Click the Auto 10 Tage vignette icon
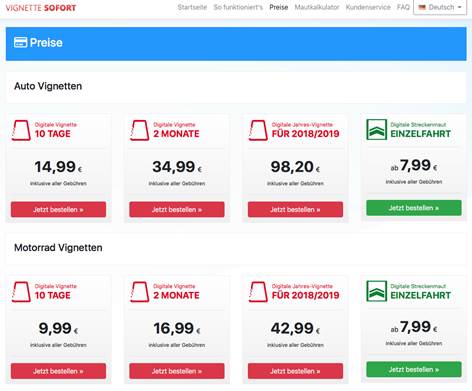Screen dimensions: 472x391 coord(21,130)
